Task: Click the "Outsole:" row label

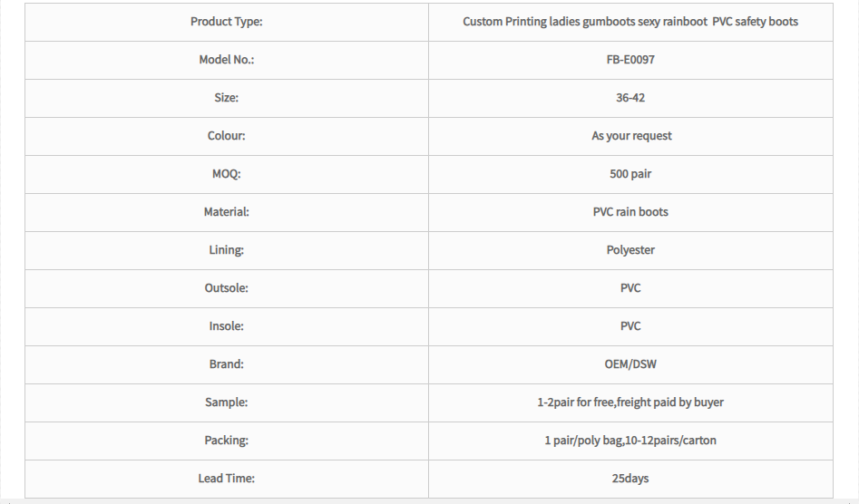Action: (x=227, y=288)
